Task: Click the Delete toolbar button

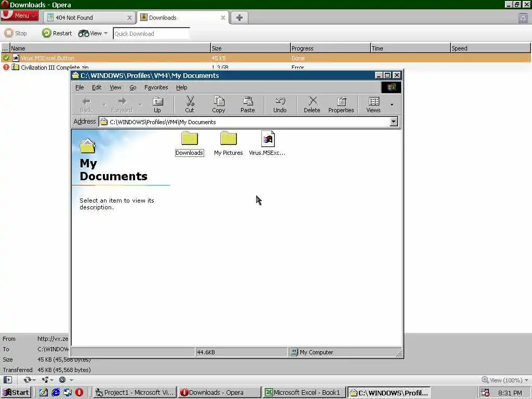Action: tap(312, 104)
